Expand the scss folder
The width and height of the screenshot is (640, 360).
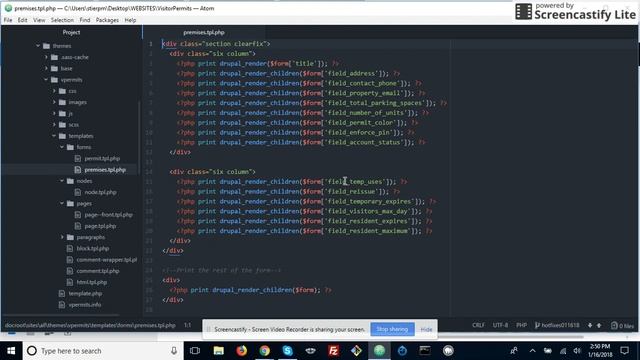54,124
